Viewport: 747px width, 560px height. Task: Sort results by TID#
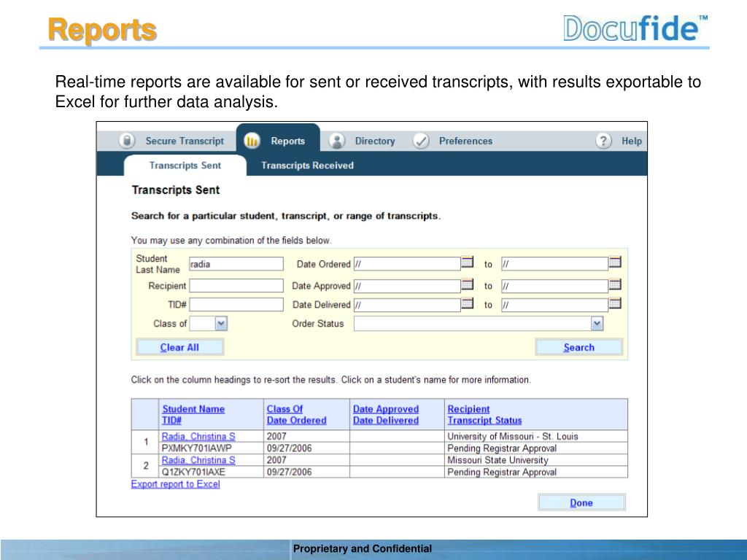[x=171, y=421]
